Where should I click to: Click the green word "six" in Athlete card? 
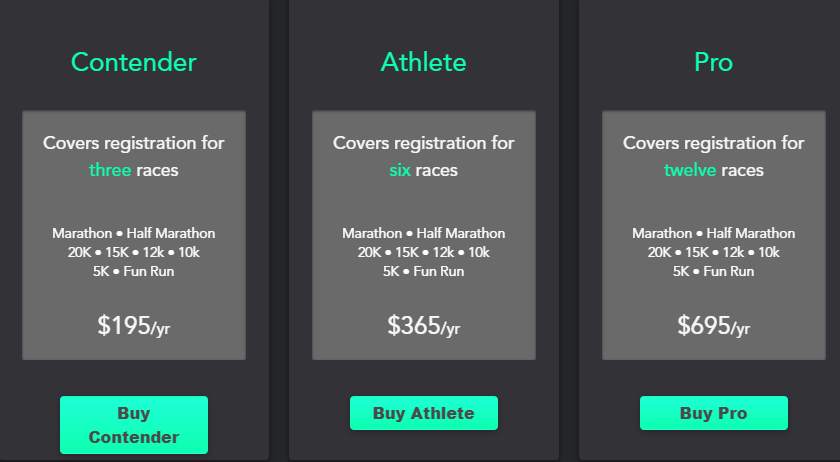click(x=400, y=170)
